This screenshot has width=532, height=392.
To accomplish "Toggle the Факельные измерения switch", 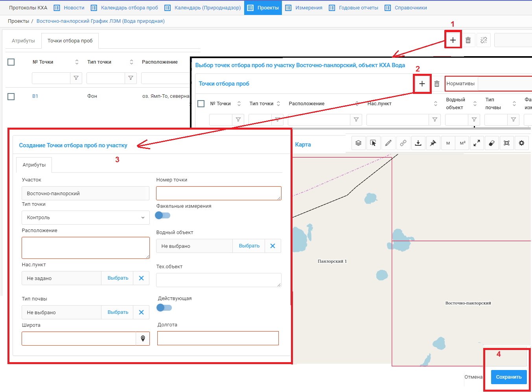I will click(162, 215).
